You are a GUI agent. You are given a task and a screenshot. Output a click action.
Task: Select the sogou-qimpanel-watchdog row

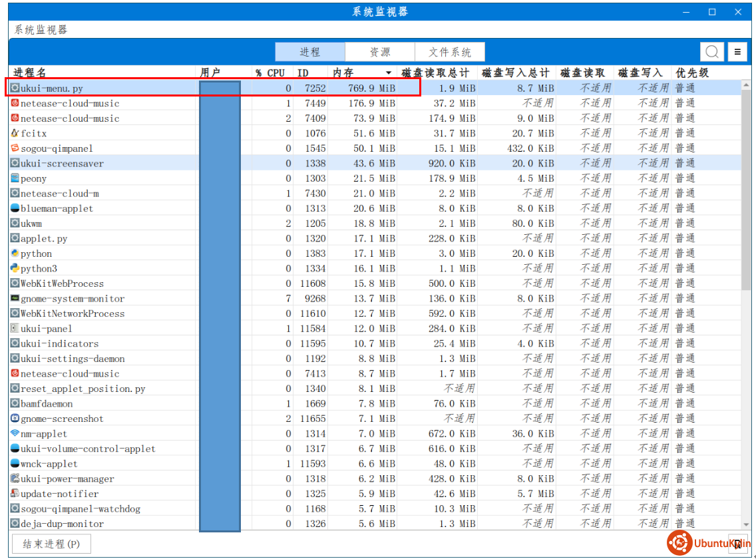coord(375,508)
